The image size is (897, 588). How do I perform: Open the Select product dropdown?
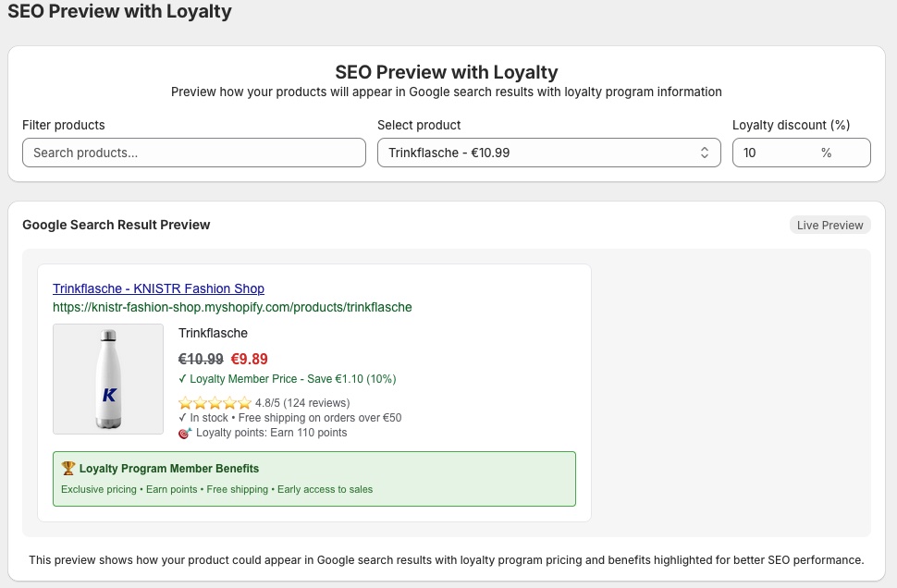click(x=548, y=153)
